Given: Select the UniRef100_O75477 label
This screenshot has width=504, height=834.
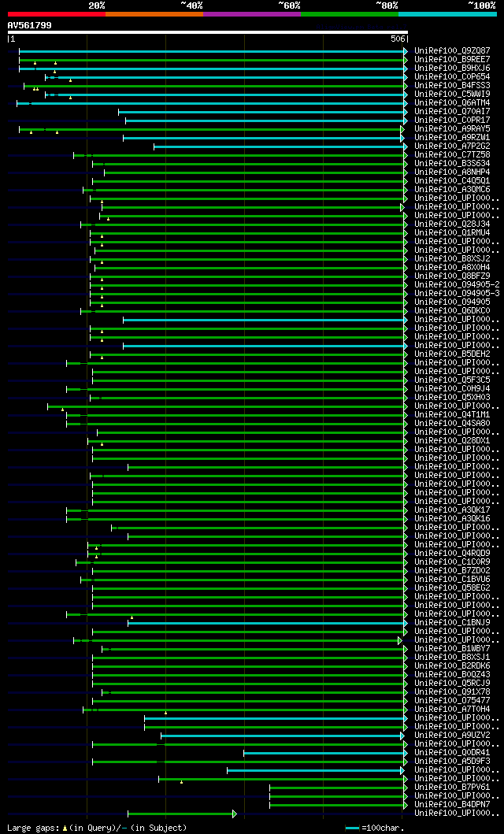Looking at the screenshot, I should tap(453, 701).
